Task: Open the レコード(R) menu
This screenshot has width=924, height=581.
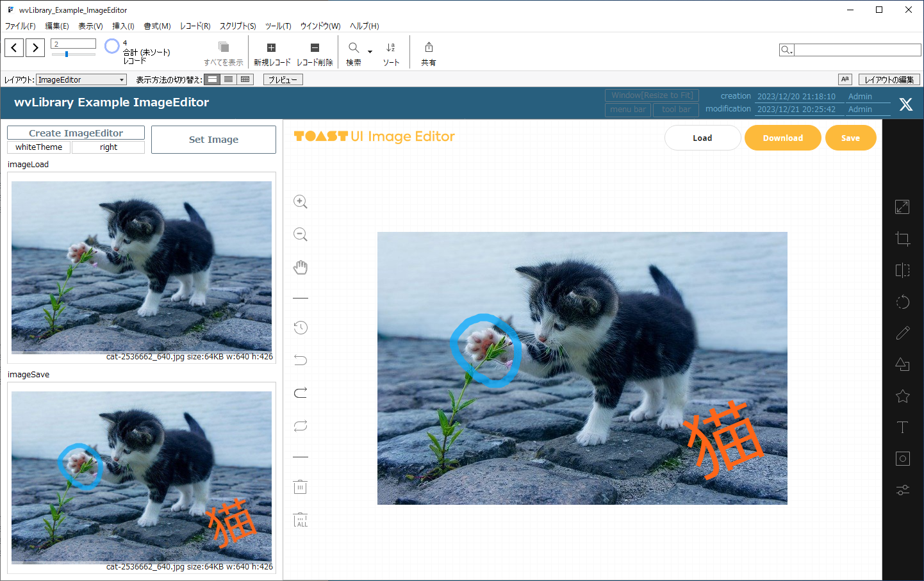Action: (x=195, y=26)
